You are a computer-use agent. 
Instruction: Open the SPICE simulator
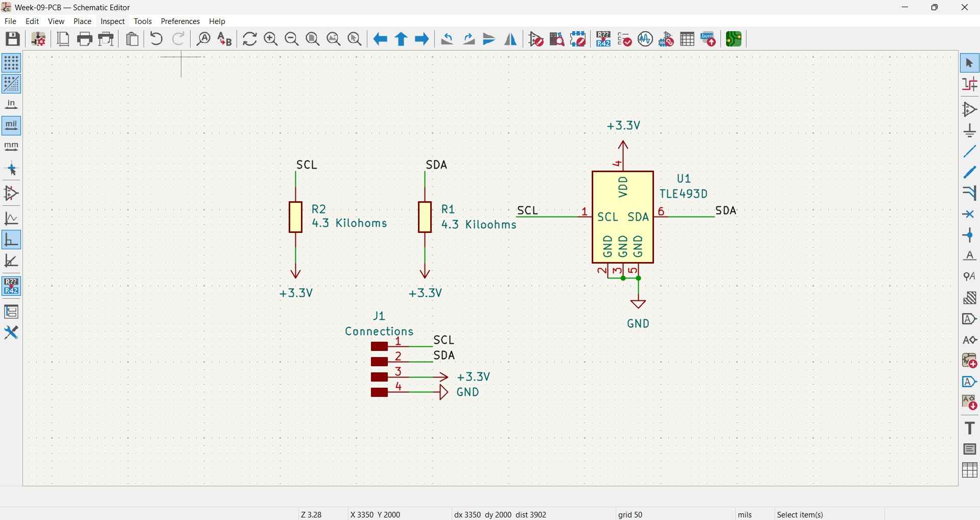point(646,39)
